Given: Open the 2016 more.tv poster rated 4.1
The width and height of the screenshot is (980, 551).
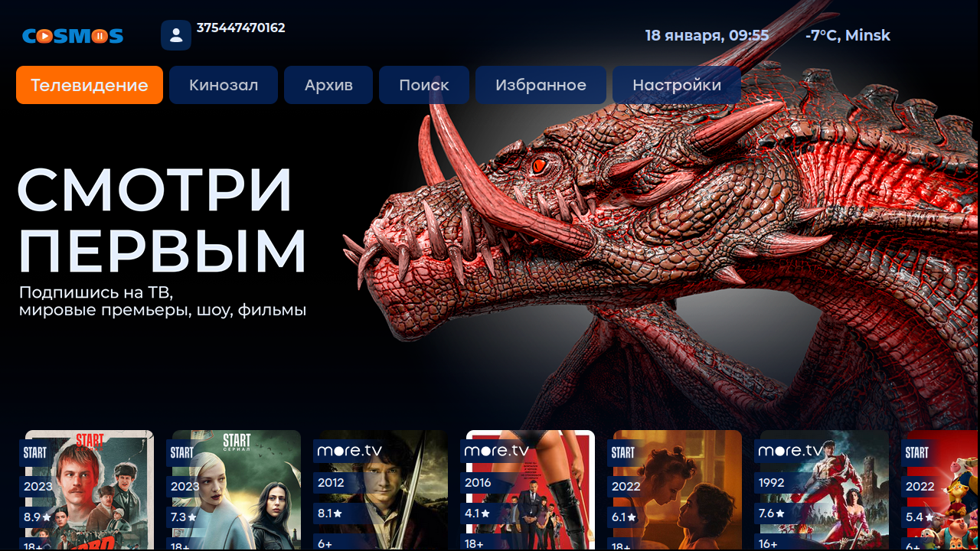Looking at the screenshot, I should click(531, 490).
